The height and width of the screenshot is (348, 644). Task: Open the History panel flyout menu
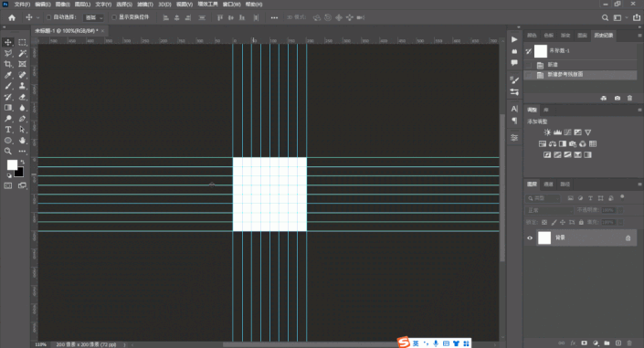point(639,36)
